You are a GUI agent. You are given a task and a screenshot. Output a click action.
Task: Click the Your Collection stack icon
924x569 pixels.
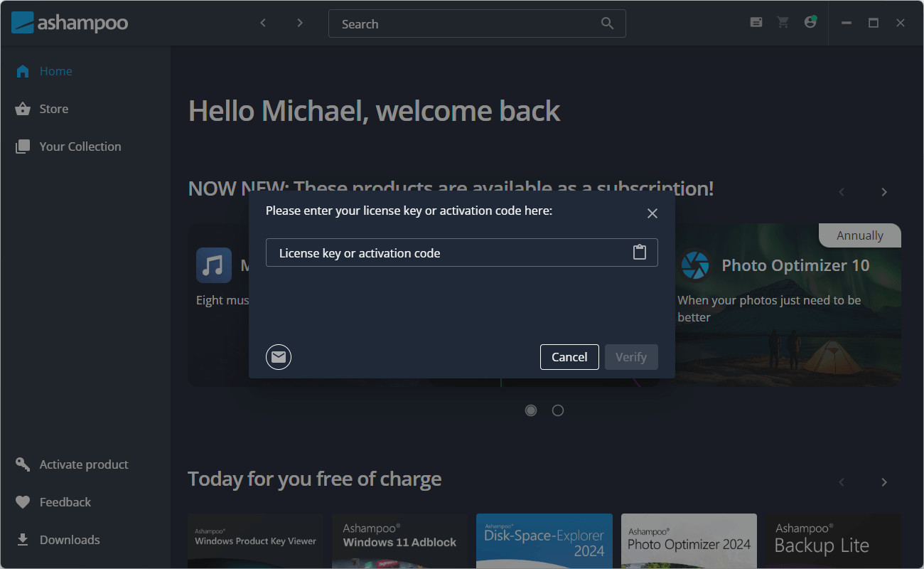click(23, 147)
